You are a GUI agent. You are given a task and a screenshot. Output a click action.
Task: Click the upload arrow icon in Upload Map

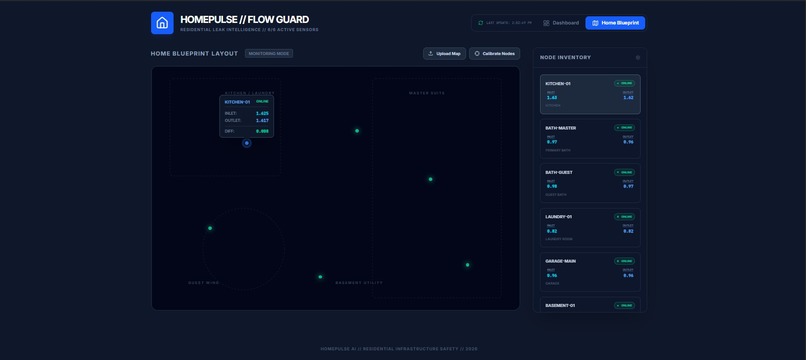tap(430, 53)
